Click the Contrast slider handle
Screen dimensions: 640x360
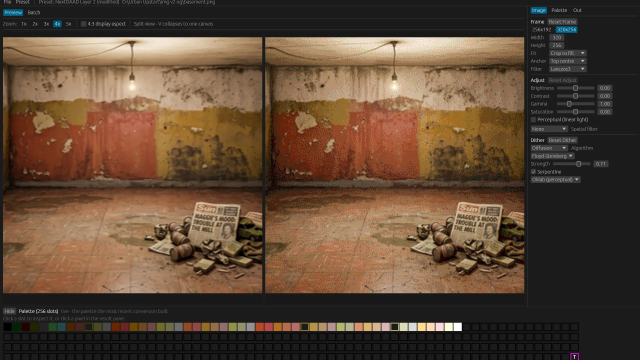(x=575, y=96)
